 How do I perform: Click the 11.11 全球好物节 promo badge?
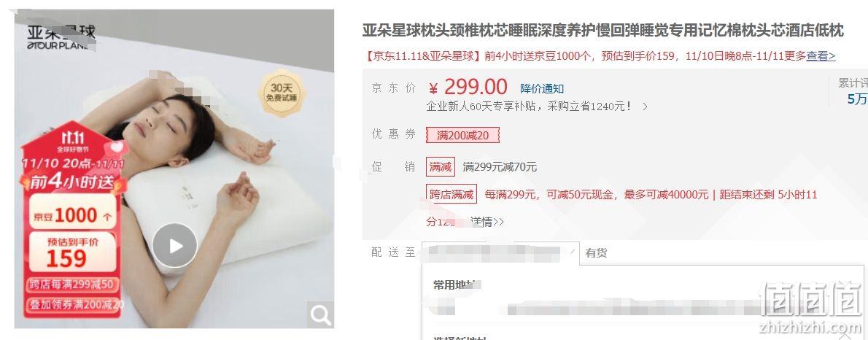point(73,142)
